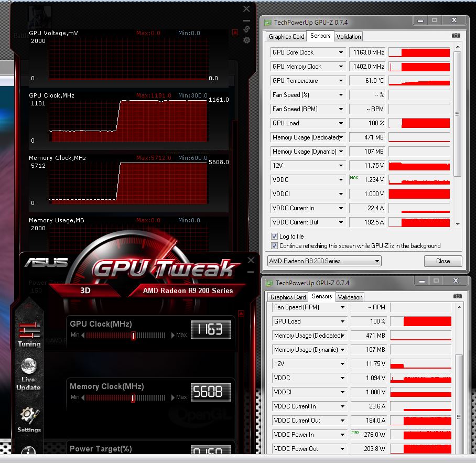Image resolution: width=476 pixels, height=463 pixels.
Task: Click the upper GPU-Z vertical scrollbar thumb
Action: click(458, 114)
